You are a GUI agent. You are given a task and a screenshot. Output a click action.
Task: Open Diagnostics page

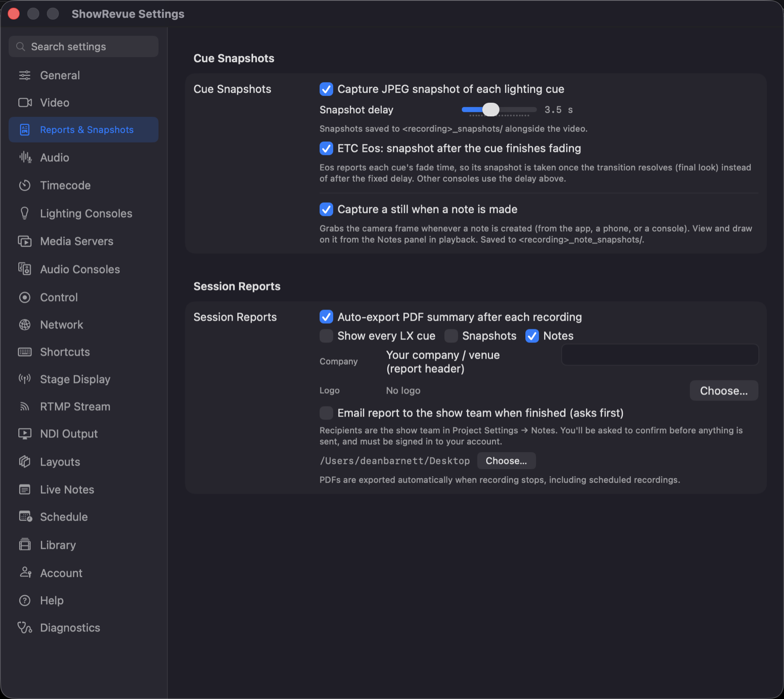click(x=84, y=628)
